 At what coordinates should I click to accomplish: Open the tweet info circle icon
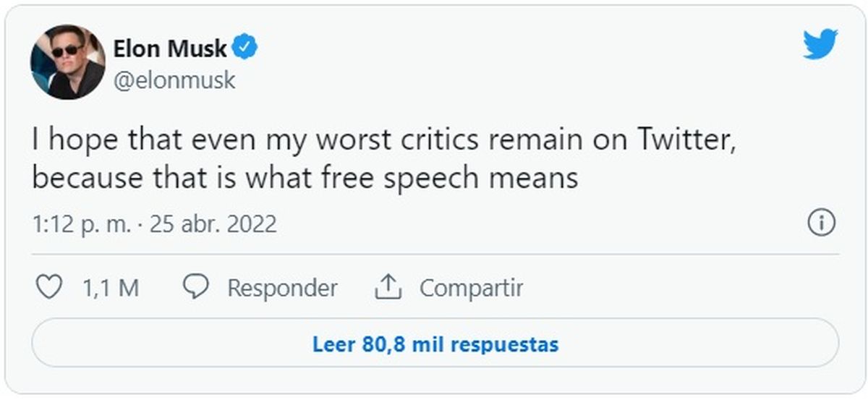coord(821,223)
